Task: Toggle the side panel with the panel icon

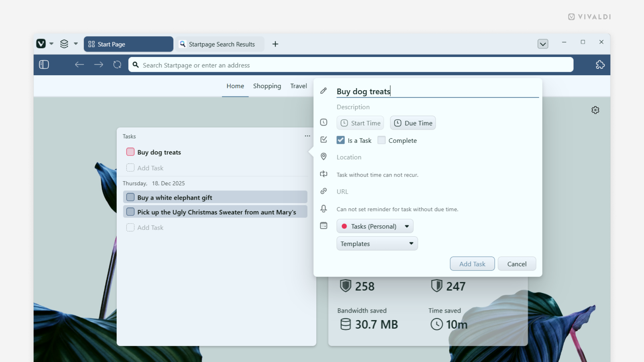Action: pyautogui.click(x=44, y=64)
